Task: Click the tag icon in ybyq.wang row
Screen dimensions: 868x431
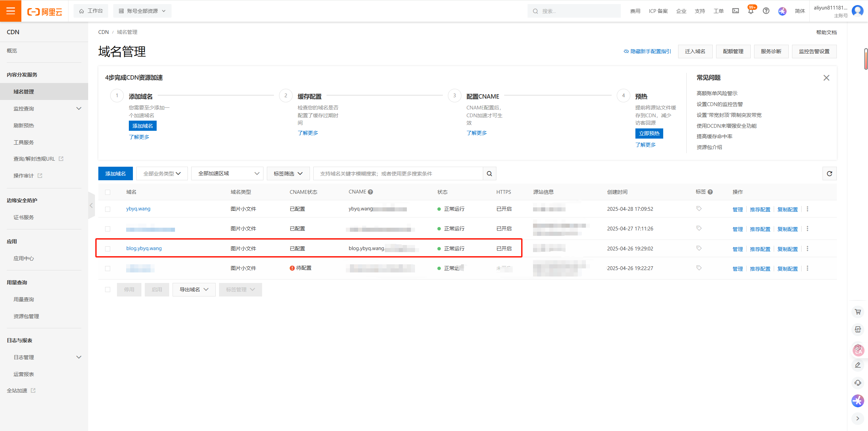Action: point(699,209)
